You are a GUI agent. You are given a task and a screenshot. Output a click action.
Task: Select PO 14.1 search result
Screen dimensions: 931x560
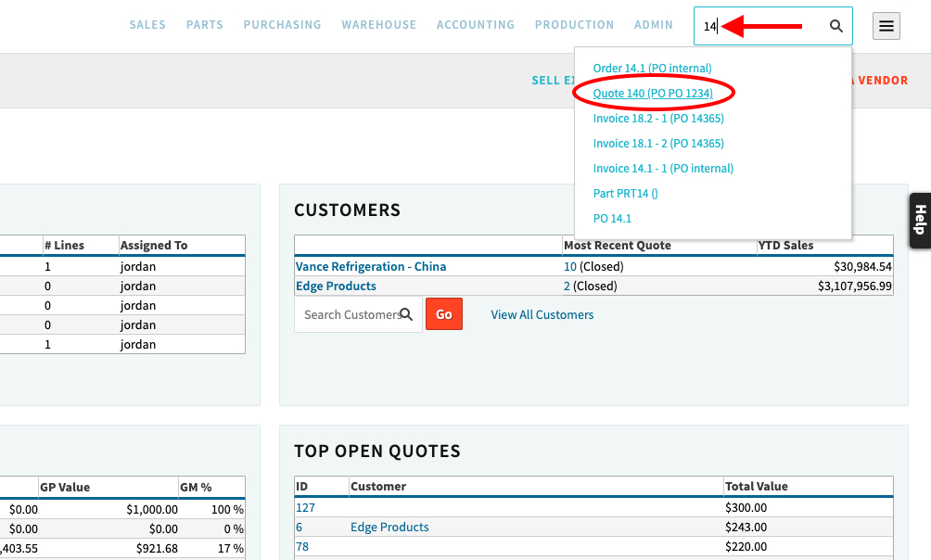pos(612,218)
